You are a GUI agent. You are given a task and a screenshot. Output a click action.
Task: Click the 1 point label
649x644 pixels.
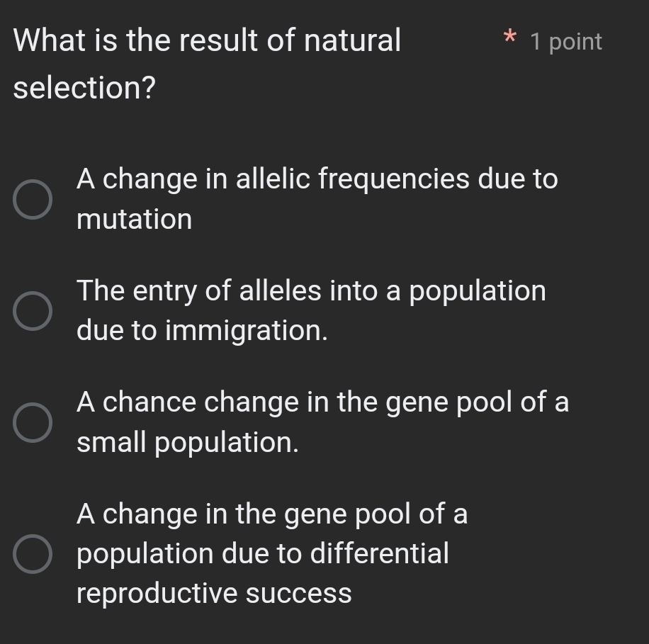click(565, 41)
